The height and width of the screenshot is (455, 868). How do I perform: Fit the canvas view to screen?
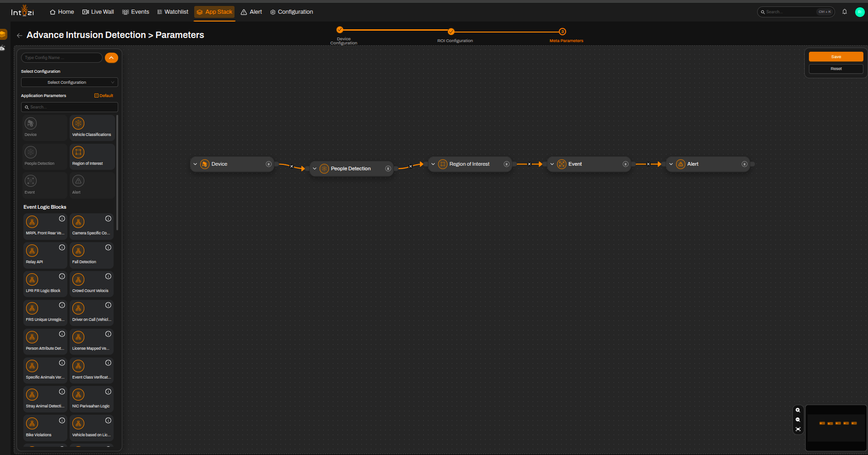[x=798, y=429]
